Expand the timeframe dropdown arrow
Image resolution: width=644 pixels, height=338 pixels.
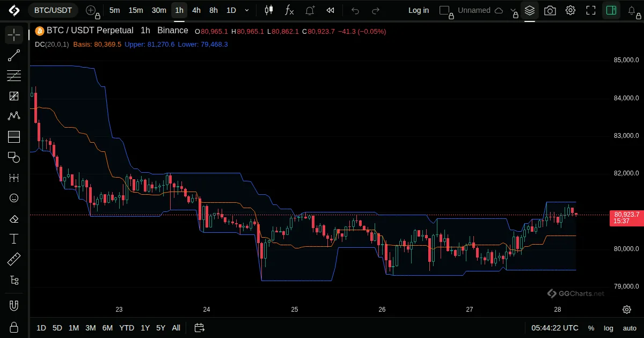pos(247,10)
